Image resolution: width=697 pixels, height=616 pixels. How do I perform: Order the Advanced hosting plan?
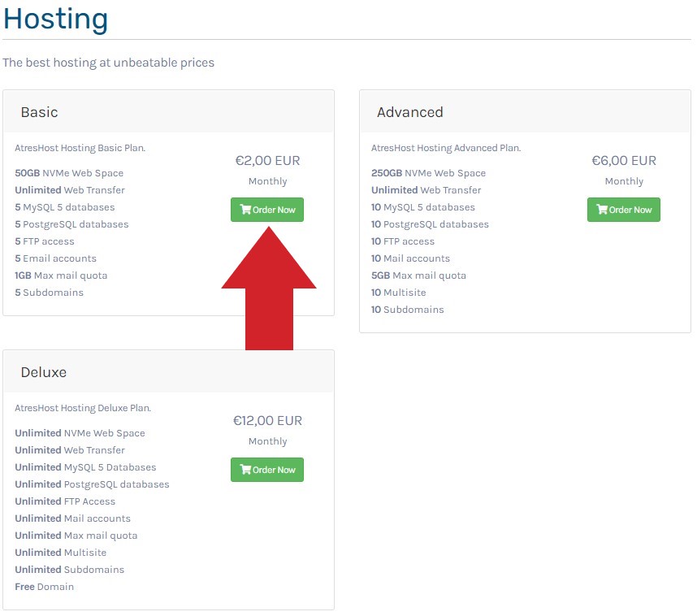point(624,209)
